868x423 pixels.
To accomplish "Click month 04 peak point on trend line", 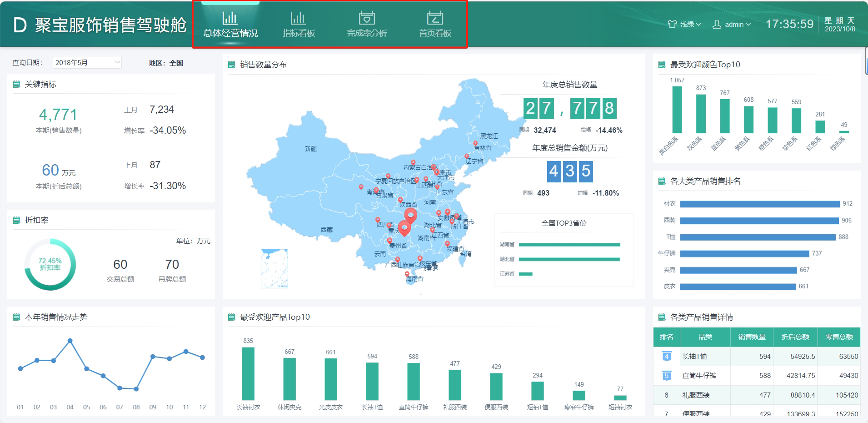I will (x=70, y=340).
